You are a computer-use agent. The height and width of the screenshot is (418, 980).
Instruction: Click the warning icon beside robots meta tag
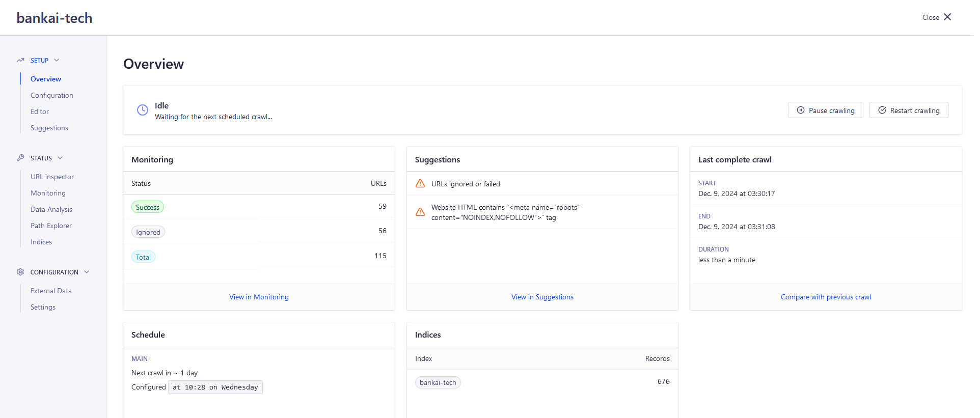click(x=420, y=212)
